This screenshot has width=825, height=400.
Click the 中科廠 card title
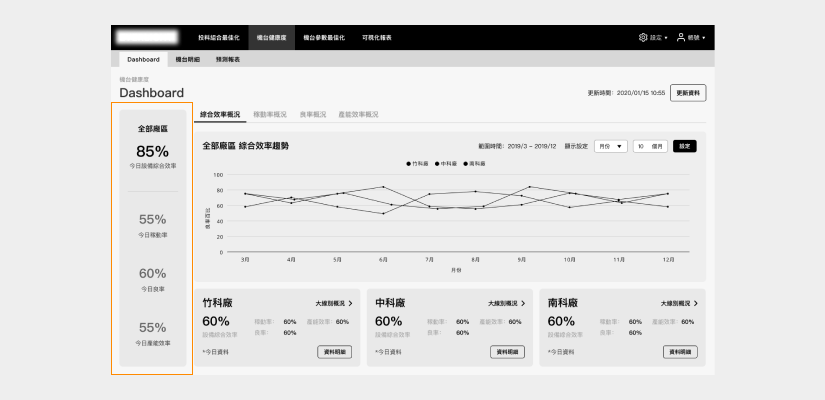[x=390, y=303]
